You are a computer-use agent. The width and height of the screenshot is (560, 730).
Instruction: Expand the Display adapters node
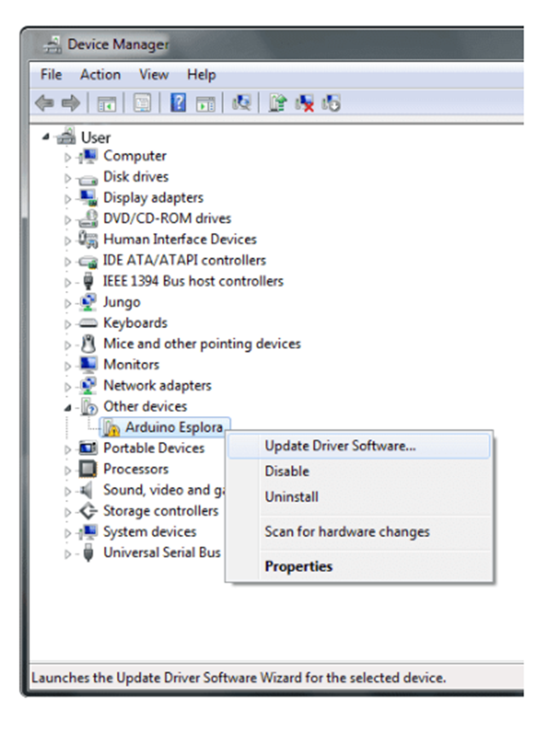67,199
